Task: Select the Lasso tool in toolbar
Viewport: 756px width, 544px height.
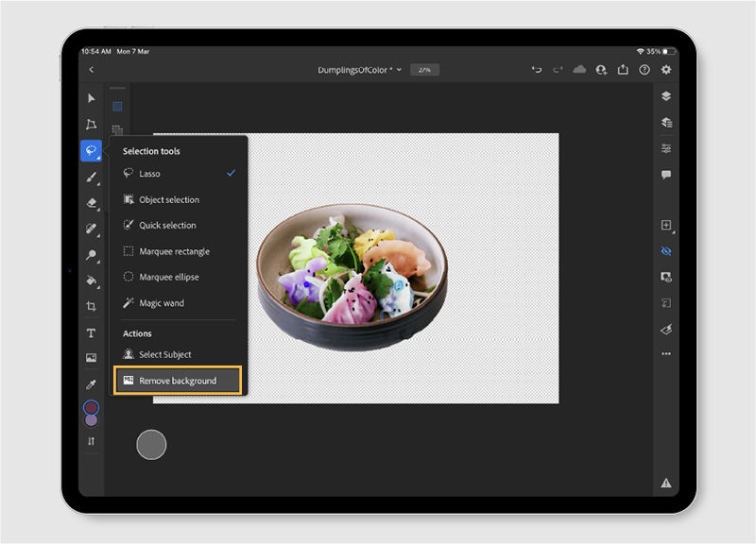Action: click(91, 150)
